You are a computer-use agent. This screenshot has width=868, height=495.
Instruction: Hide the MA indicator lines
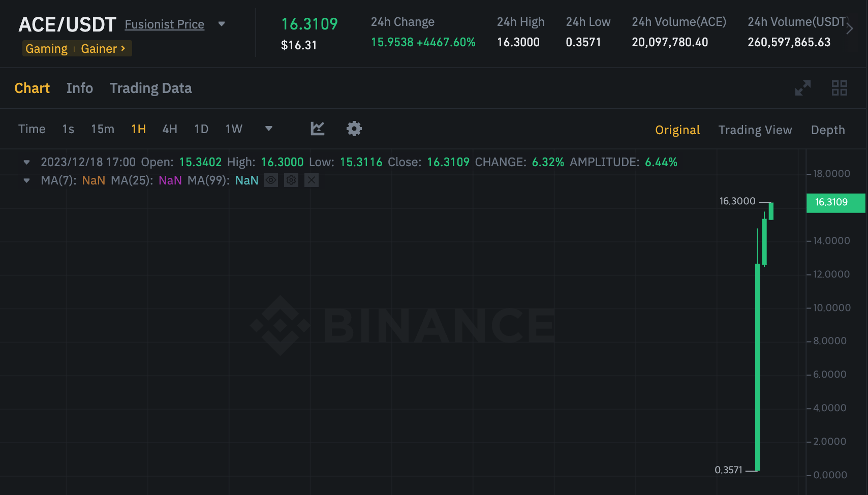click(x=271, y=180)
